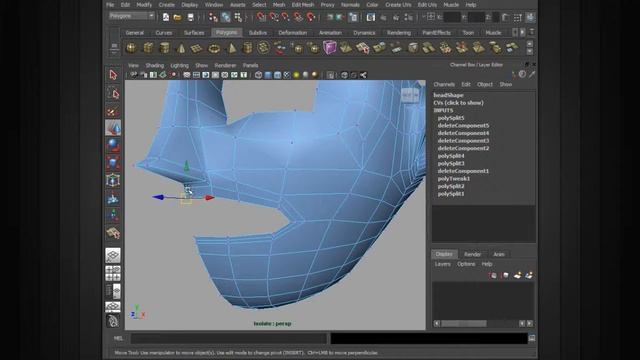The width and height of the screenshot is (640, 360).
Task: Select deleteComponent3 input node
Action: click(x=463, y=141)
